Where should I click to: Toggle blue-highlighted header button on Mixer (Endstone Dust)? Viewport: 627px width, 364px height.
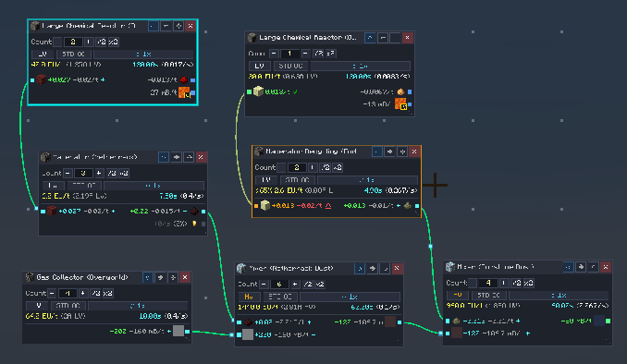(568, 267)
